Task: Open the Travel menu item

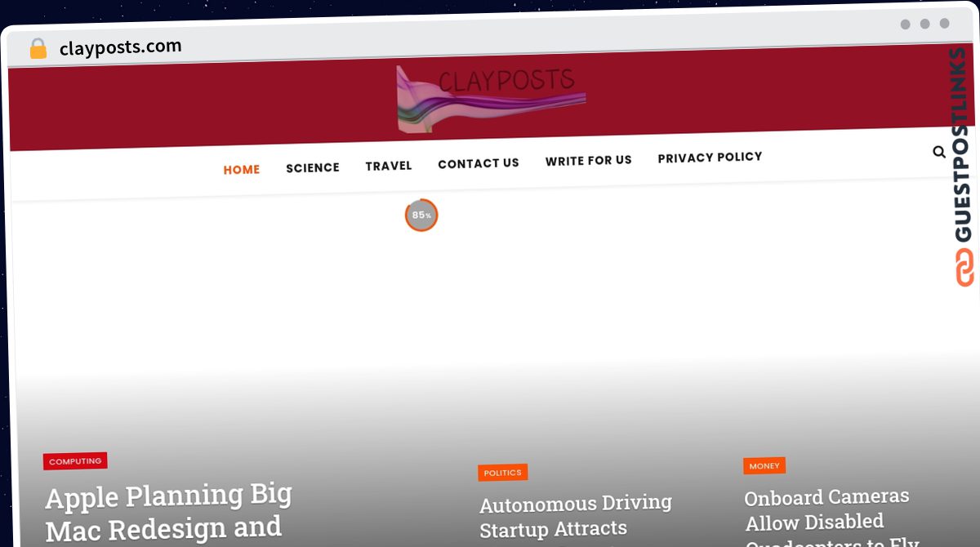Action: click(x=389, y=166)
